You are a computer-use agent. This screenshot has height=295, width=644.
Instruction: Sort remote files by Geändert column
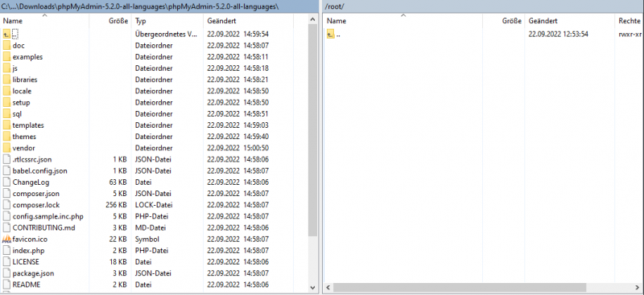click(x=570, y=21)
